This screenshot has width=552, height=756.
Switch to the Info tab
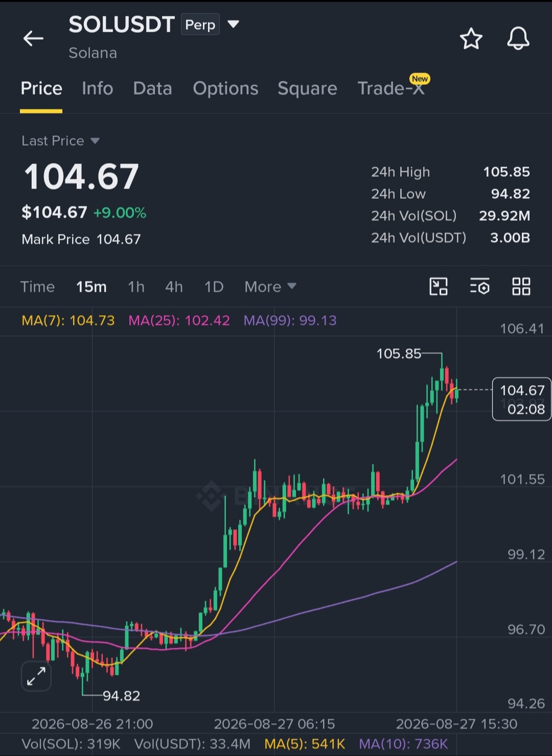[97, 88]
